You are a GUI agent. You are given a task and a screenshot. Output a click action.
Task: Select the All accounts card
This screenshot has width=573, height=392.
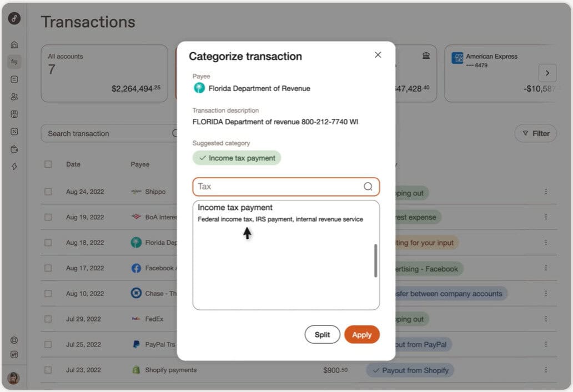(104, 73)
